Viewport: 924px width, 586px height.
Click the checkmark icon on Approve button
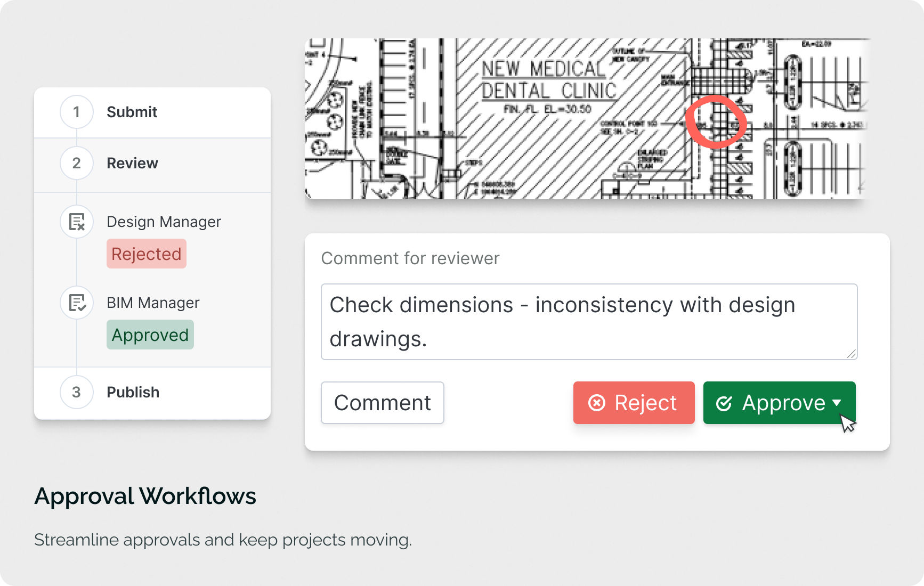point(724,403)
